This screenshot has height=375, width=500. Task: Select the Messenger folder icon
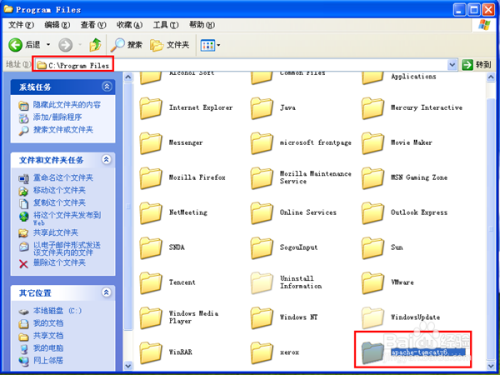click(151, 143)
